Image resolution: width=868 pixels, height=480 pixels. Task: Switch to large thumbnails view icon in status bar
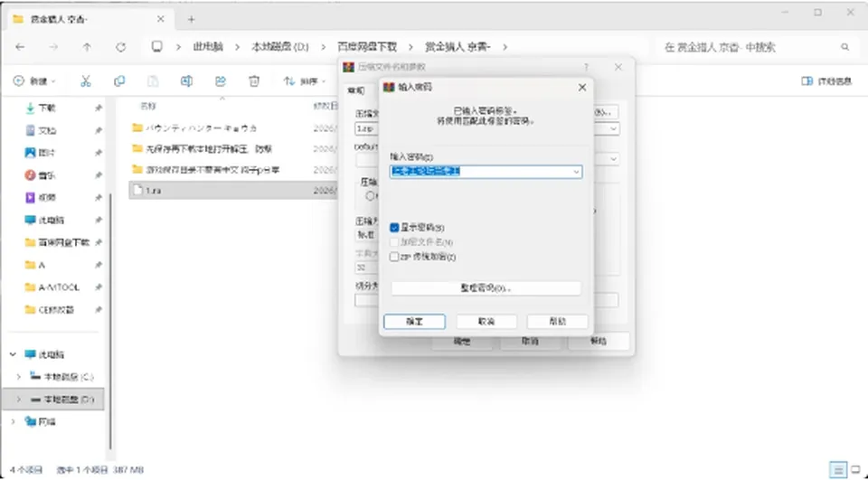[855, 469]
